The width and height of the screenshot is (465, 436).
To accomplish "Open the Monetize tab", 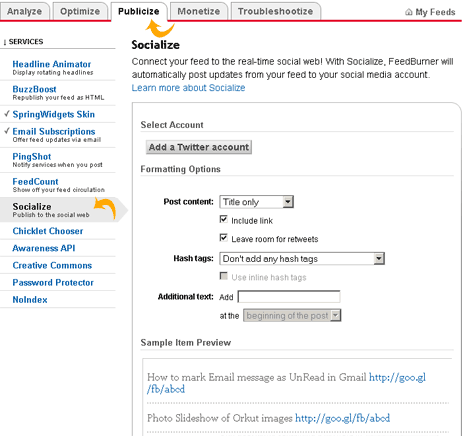I will pos(199,11).
